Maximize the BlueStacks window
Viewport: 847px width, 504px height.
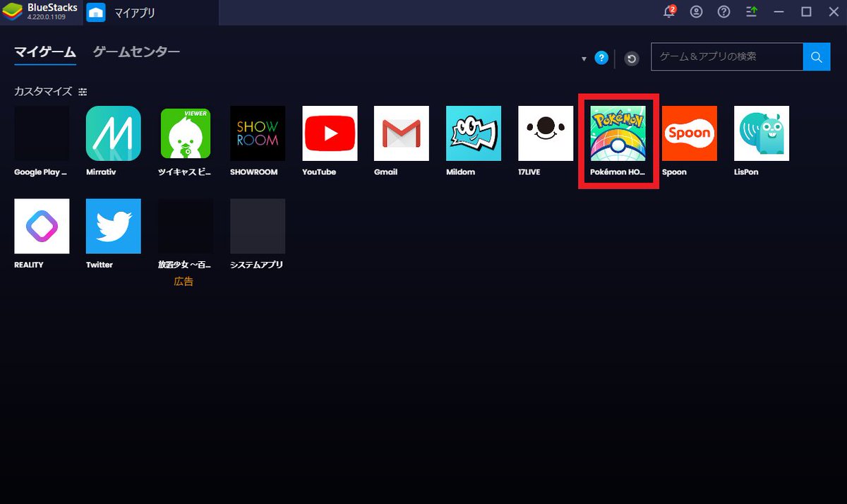(806, 12)
